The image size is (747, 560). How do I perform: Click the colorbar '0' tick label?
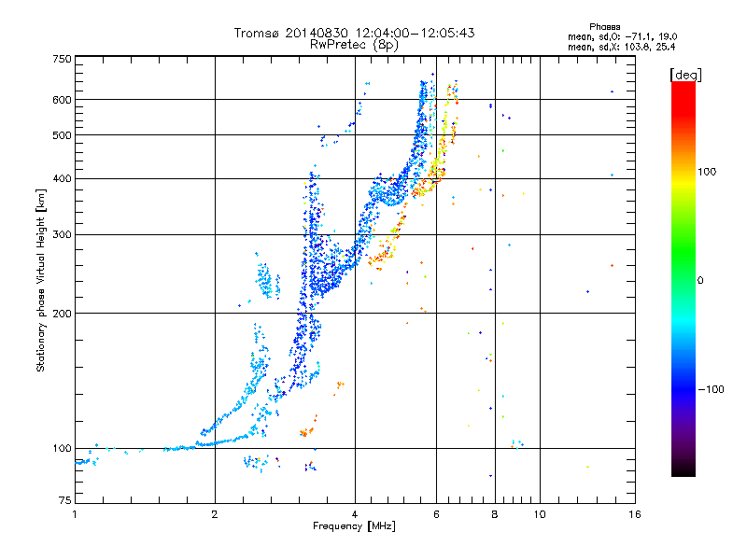[700, 281]
